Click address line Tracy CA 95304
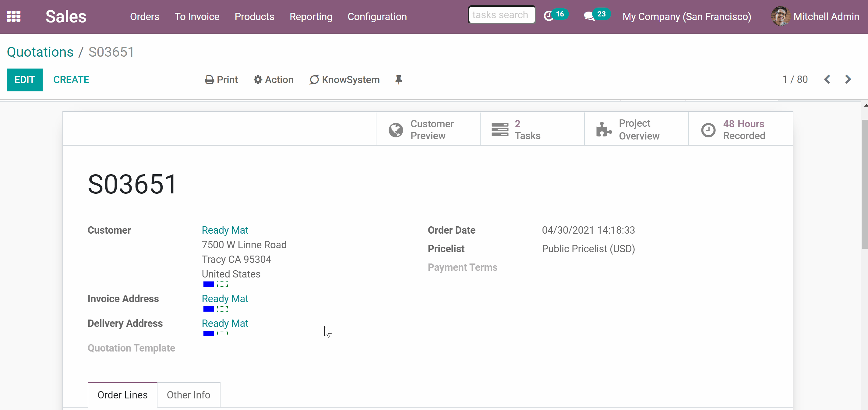This screenshot has width=868, height=410. 236,260
